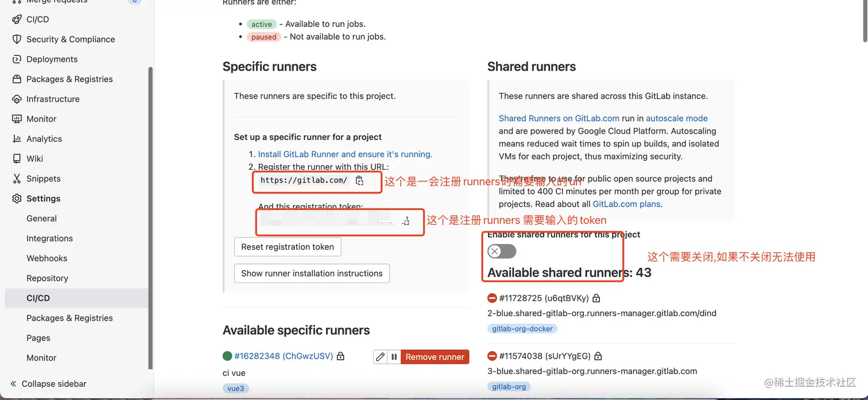Viewport: 868px width, 400px height.
Task: Click the Packages & Registries box icon
Action: (17, 79)
